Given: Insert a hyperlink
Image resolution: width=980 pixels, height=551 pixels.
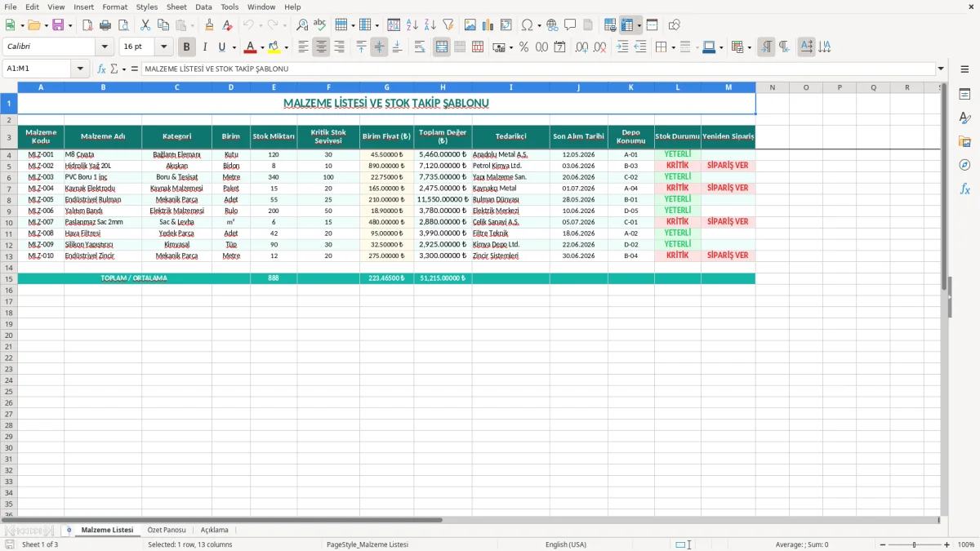Looking at the screenshot, I should 552,25.
